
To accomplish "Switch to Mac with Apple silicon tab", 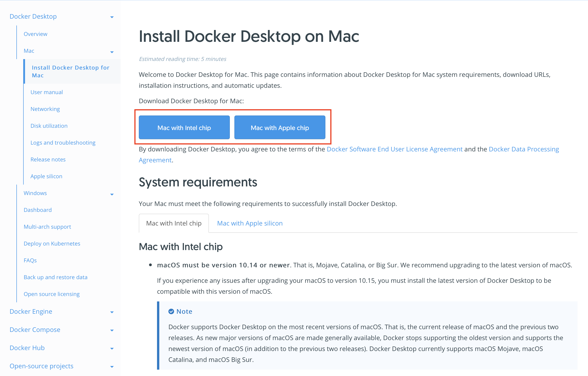I will click(250, 223).
